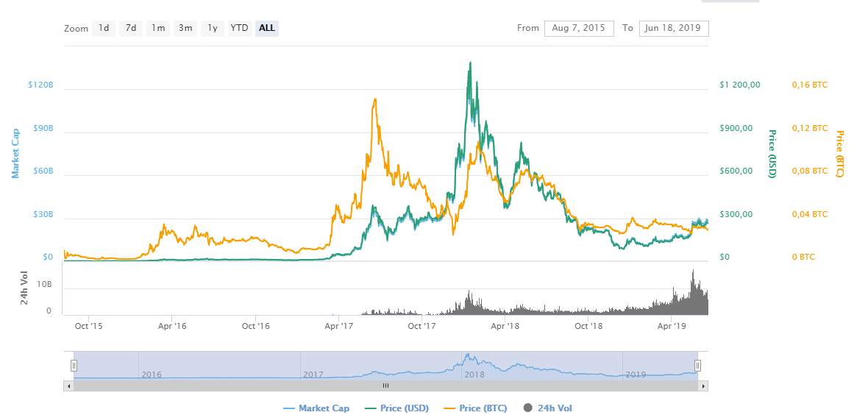
Task: Click the 0,12 BTC axis label
Action: coord(810,128)
